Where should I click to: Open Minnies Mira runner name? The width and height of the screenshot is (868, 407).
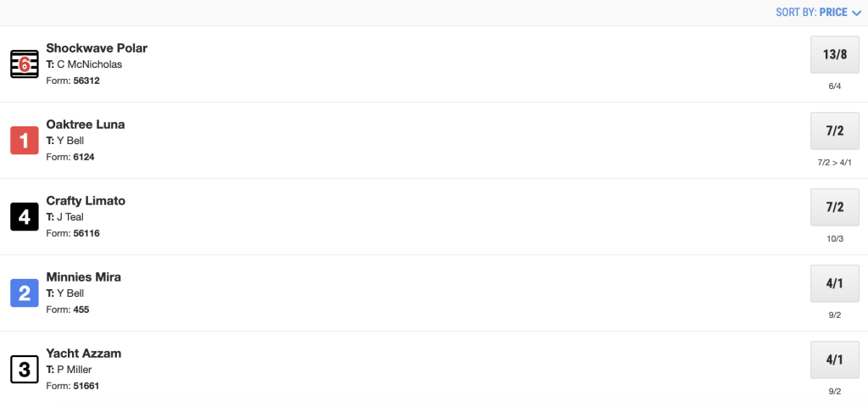click(83, 277)
